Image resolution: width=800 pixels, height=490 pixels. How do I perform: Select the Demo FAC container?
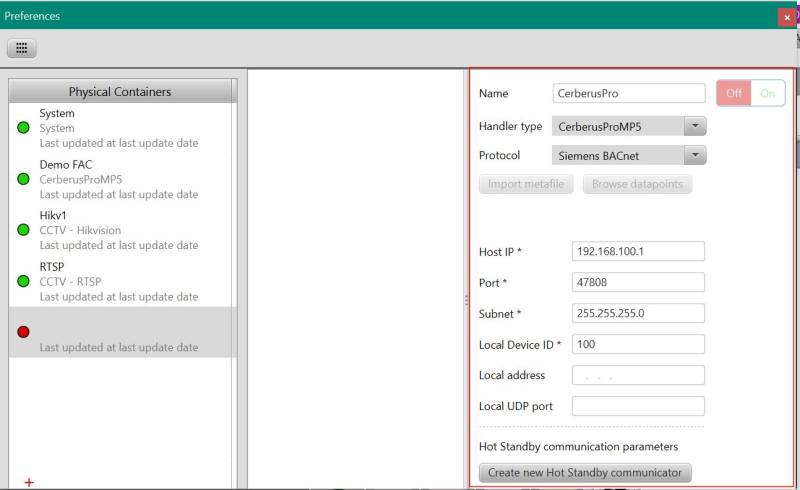click(118, 179)
